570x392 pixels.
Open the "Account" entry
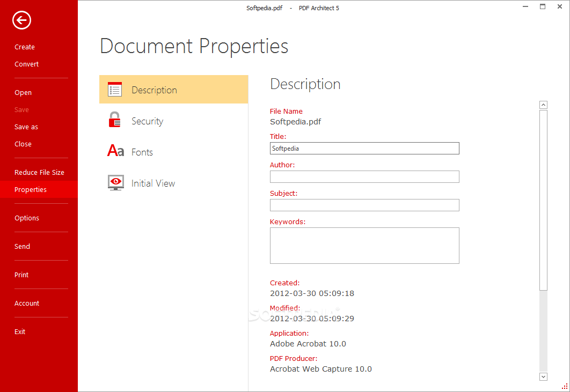(27, 303)
